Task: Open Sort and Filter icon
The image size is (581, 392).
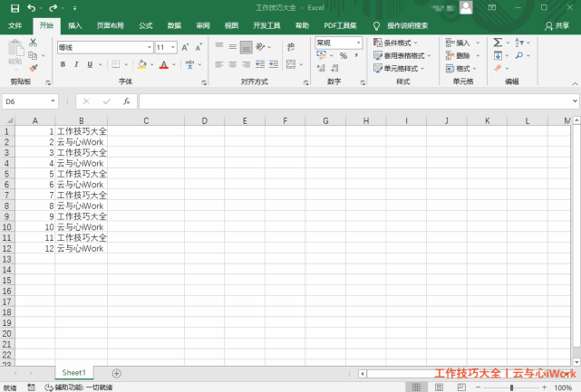Action: point(519,43)
